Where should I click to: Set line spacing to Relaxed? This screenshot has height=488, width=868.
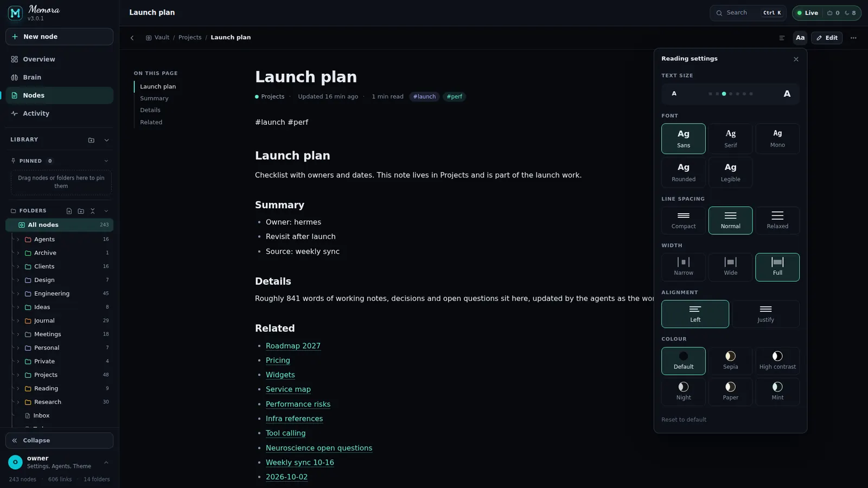pyautogui.click(x=777, y=221)
